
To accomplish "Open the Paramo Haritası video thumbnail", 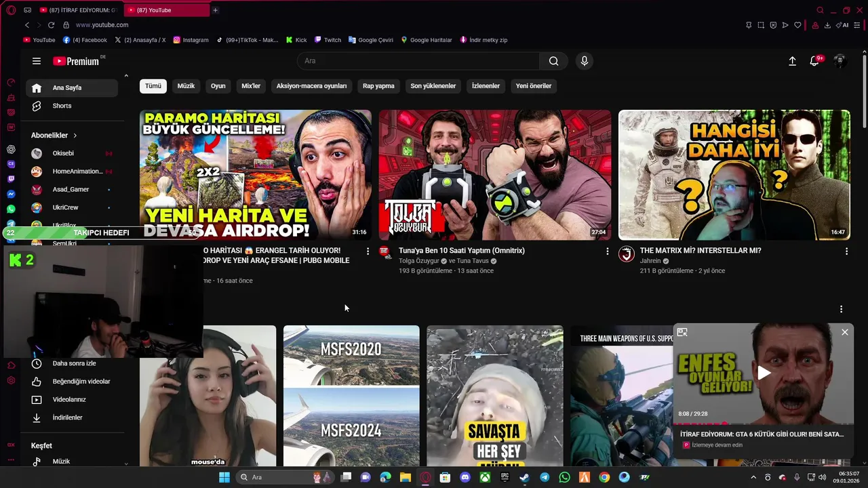I will 256,175.
